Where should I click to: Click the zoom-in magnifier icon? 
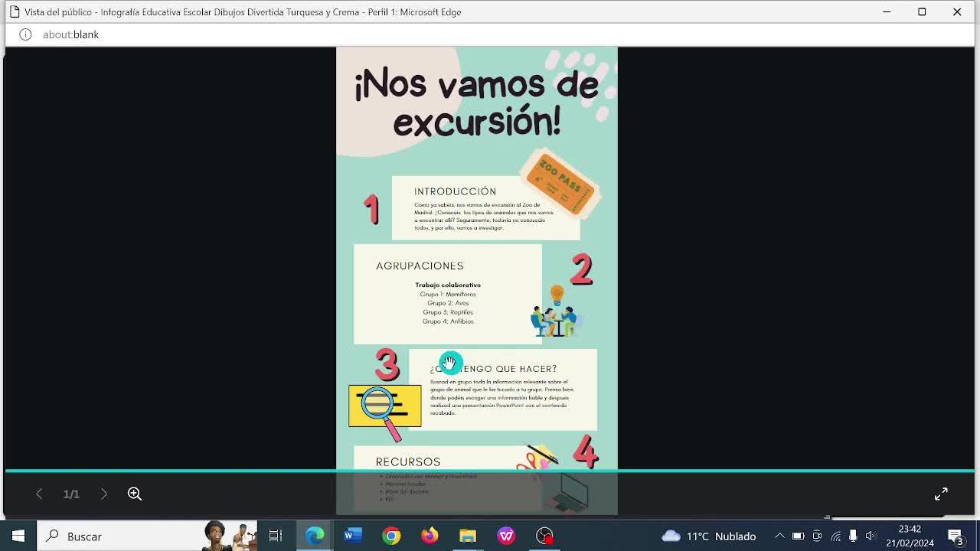pos(135,494)
